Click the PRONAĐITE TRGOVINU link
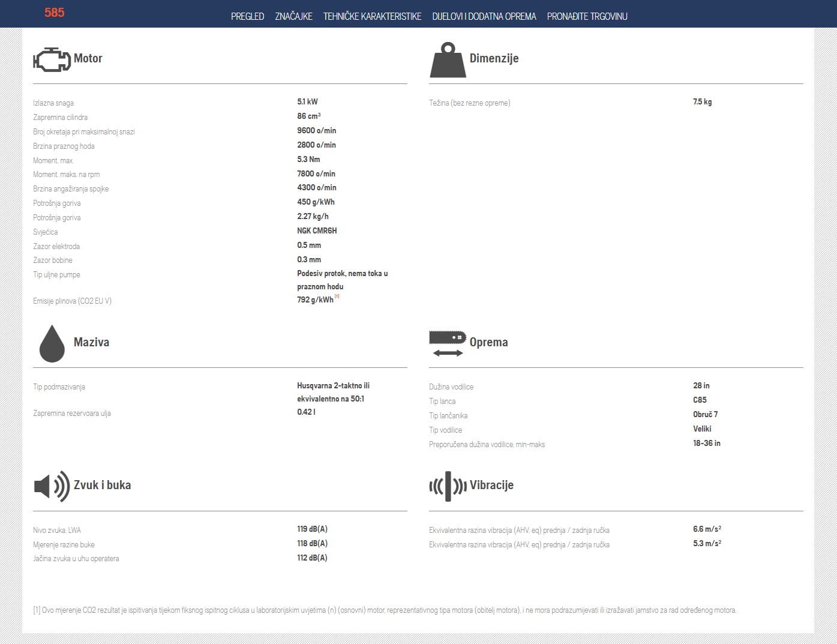 587,16
